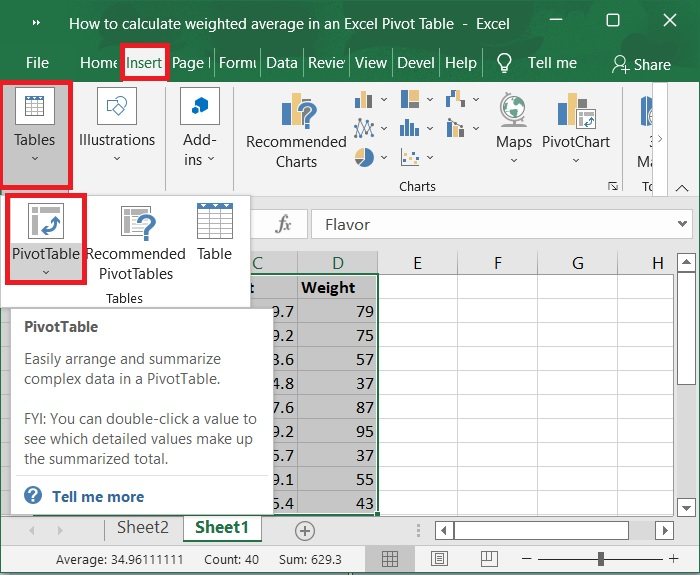Insert a hierarchy chart

point(410,99)
